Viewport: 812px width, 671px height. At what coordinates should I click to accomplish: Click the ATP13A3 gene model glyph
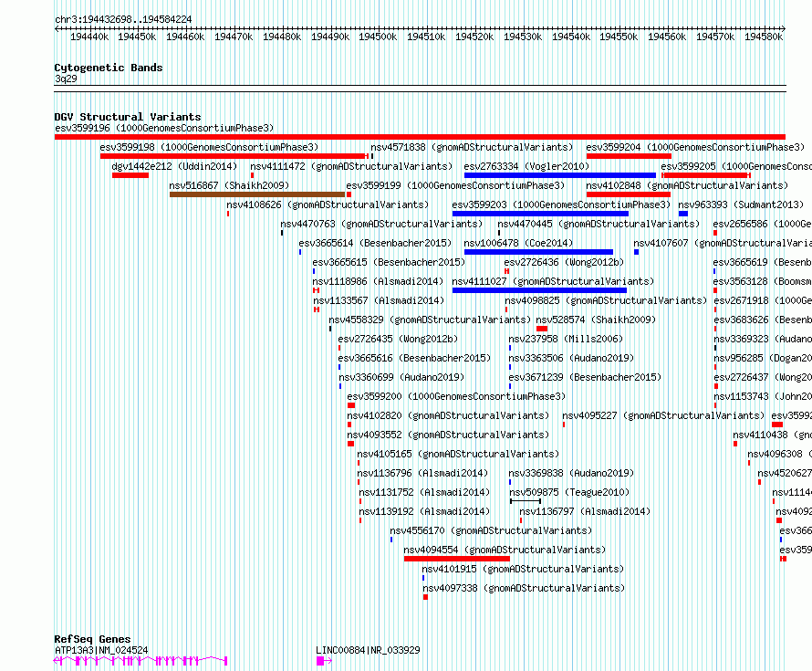tap(141, 661)
